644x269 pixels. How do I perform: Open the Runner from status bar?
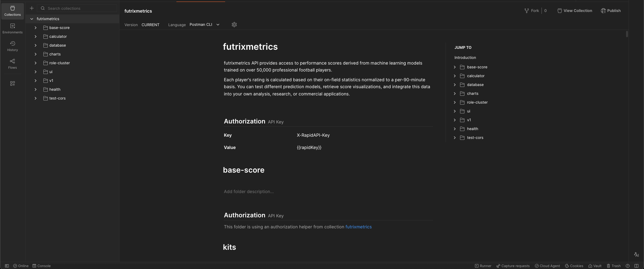483,266
